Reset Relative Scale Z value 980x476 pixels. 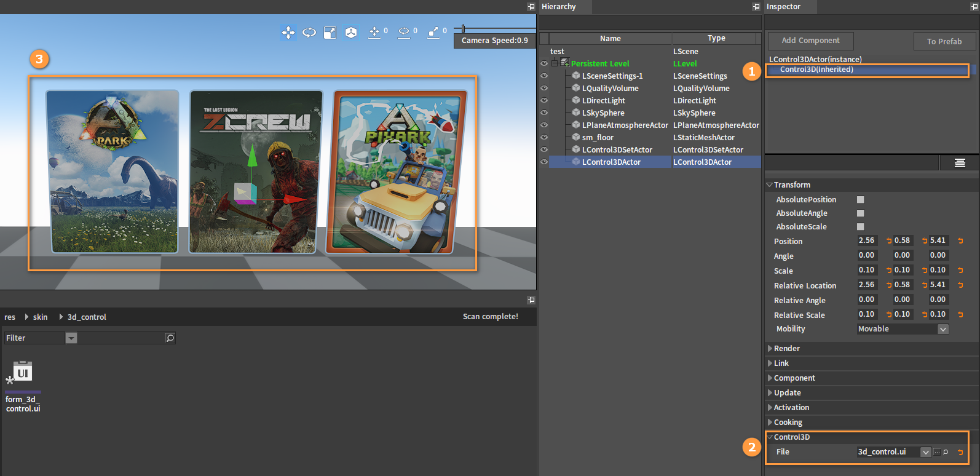click(x=960, y=314)
